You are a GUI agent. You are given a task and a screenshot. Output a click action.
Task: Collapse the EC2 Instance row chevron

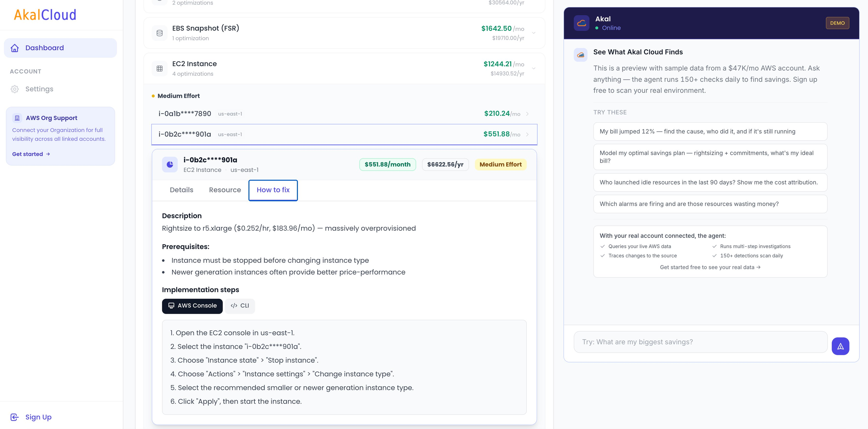click(534, 68)
